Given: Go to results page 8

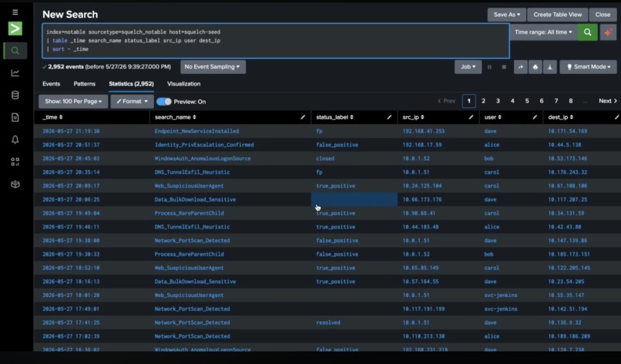Looking at the screenshot, I should pyautogui.click(x=571, y=102).
